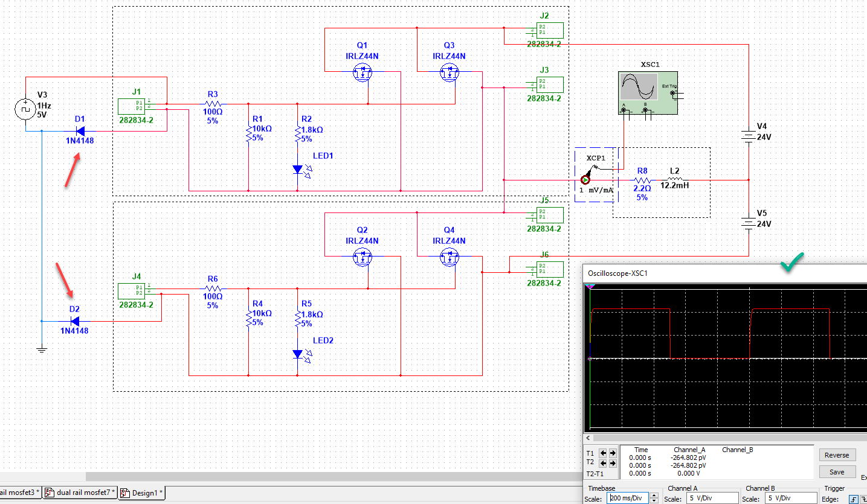Select the R8 resistor symbol
The height and width of the screenshot is (504, 867).
[642, 179]
